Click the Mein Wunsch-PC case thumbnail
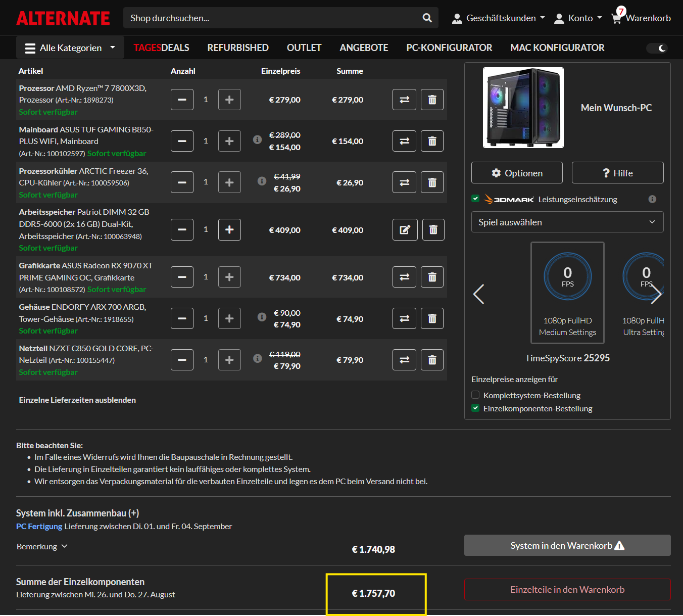 click(523, 108)
